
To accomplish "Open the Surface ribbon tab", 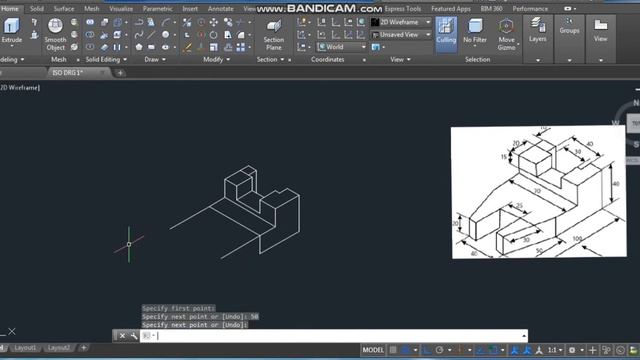I will pos(64,9).
